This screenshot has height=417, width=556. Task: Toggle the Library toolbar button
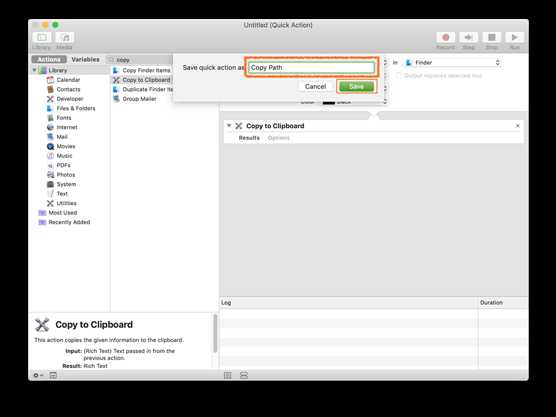42,37
